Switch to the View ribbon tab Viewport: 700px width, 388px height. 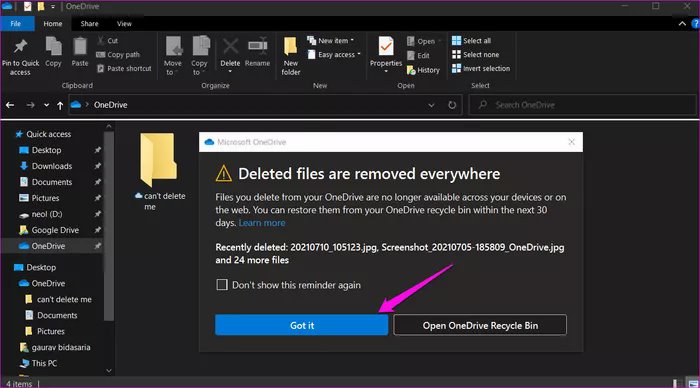(124, 24)
